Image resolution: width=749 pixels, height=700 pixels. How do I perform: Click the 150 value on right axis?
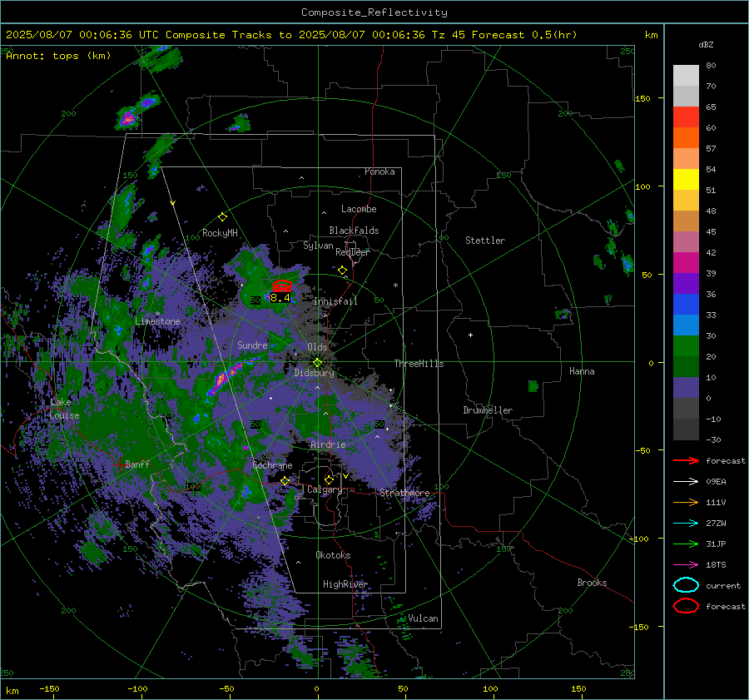click(643, 98)
